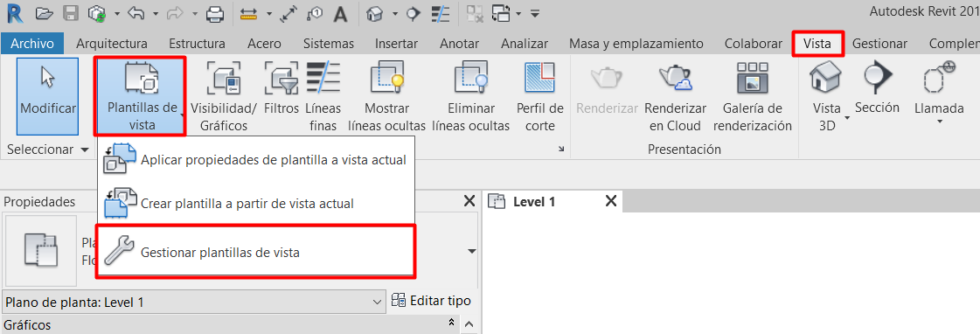Viewport: 980px width, 334px height.
Task: Click the Tag by Category icon
Action: pyautogui.click(x=315, y=13)
